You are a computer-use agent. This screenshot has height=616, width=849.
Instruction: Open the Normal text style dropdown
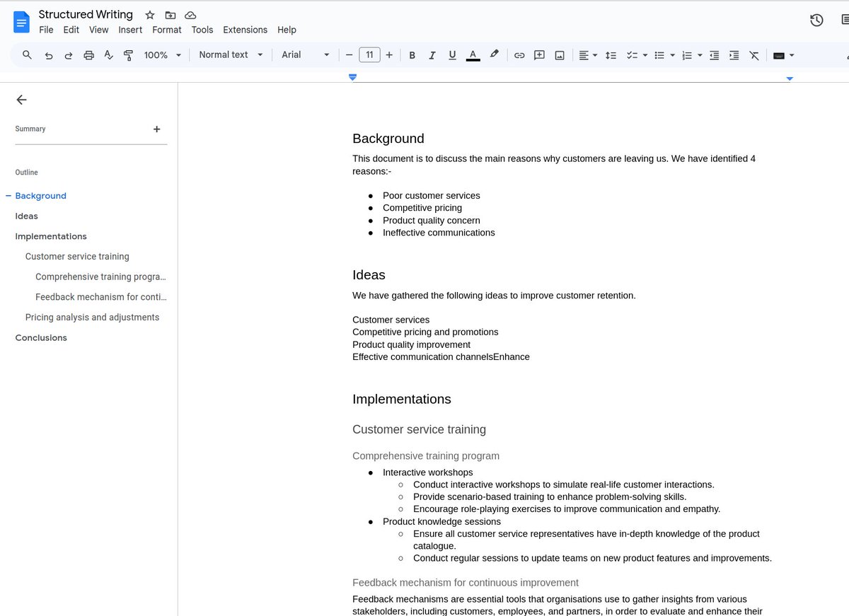pos(231,54)
